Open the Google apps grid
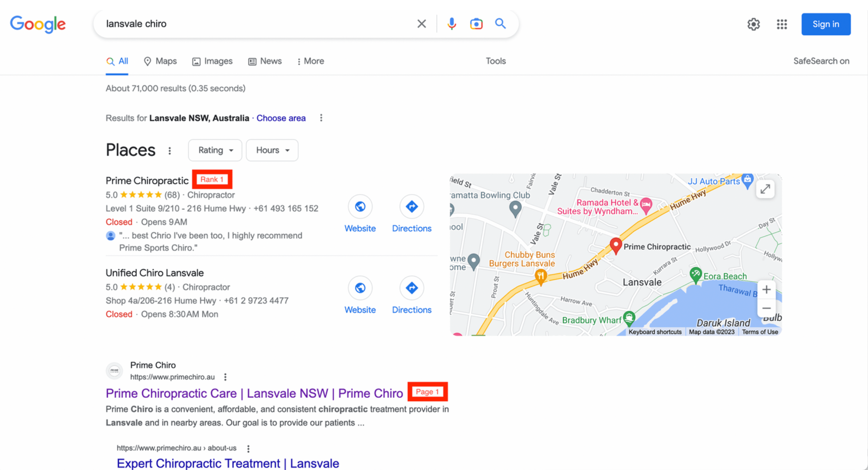The image size is (868, 470). [782, 24]
